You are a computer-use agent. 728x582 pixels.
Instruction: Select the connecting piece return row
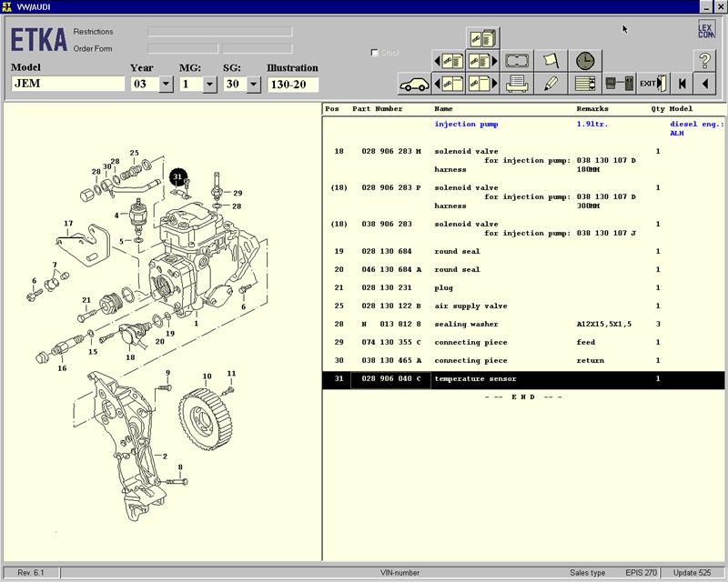pyautogui.click(x=522, y=360)
